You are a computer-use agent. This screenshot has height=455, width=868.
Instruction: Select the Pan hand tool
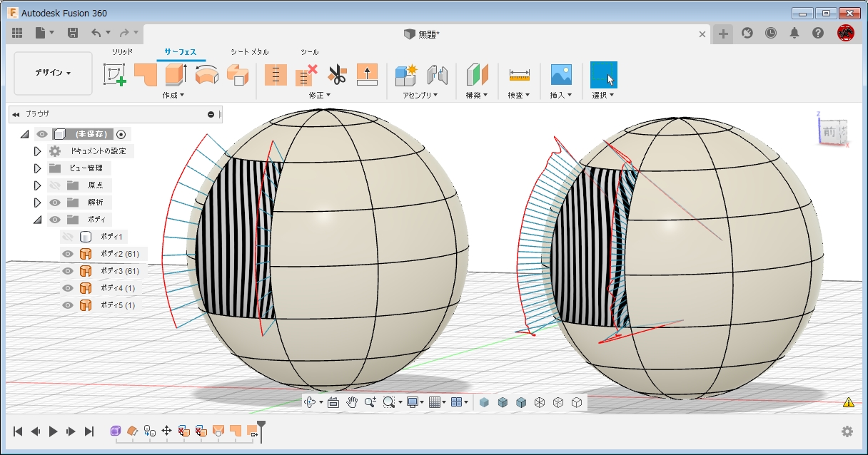coord(352,402)
